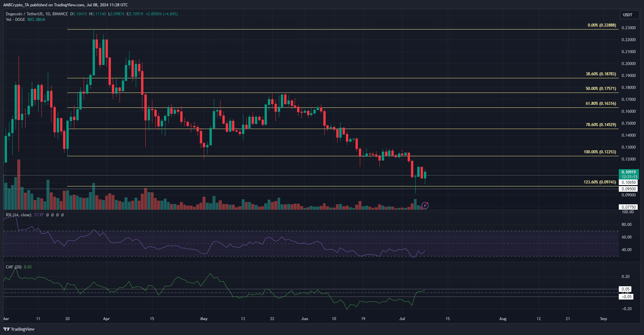Screen dimensions: 644x335
Task: Click 100.00 on the RSI axis
Action: click(x=627, y=212)
